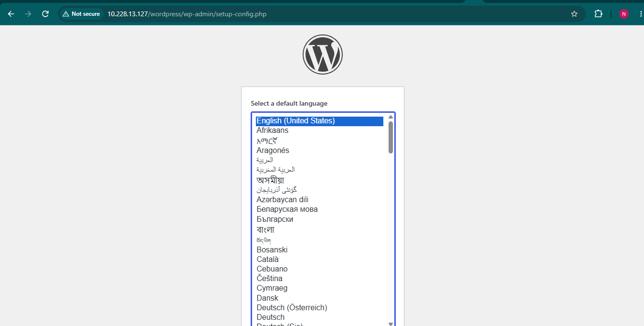This screenshot has height=326, width=644.
Task: Click the browser forward arrow
Action: [28, 14]
